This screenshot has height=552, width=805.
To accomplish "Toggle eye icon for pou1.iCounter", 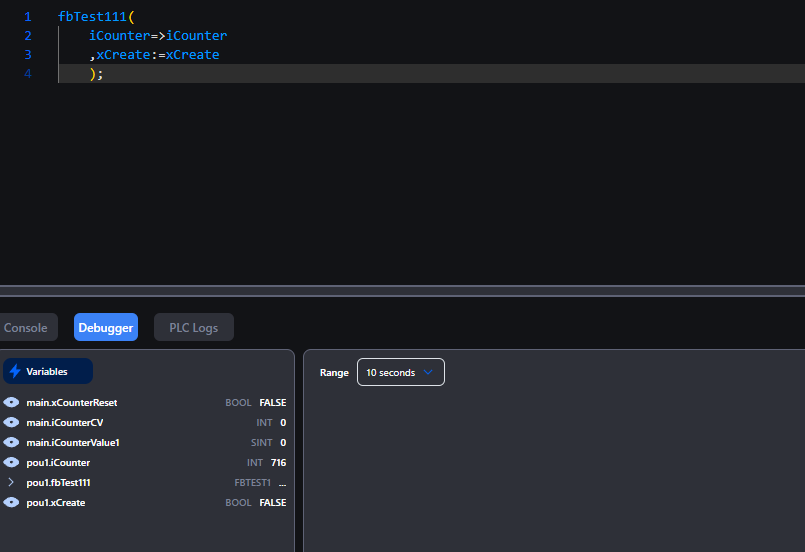I will coord(12,462).
